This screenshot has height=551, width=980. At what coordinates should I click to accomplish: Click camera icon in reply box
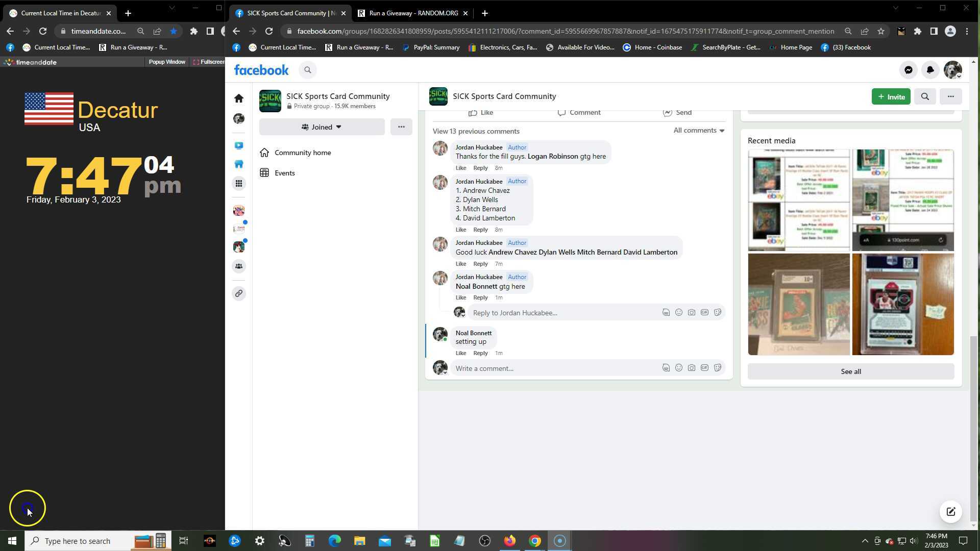click(691, 312)
